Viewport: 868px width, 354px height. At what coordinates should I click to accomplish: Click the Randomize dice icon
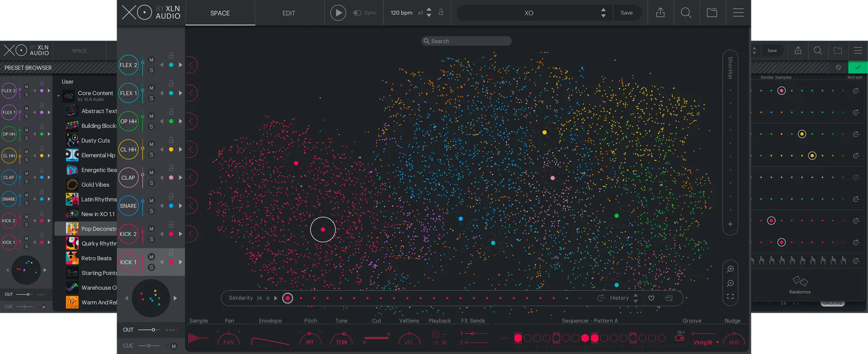(x=800, y=281)
